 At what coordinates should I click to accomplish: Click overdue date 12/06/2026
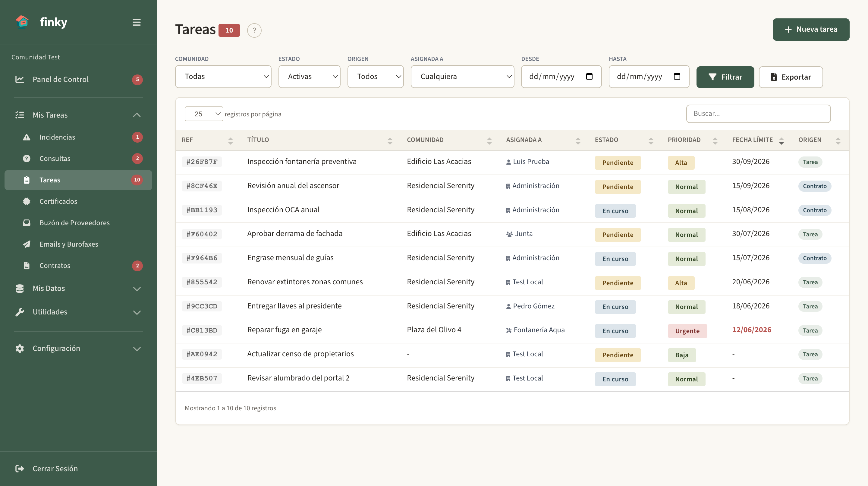(x=751, y=330)
